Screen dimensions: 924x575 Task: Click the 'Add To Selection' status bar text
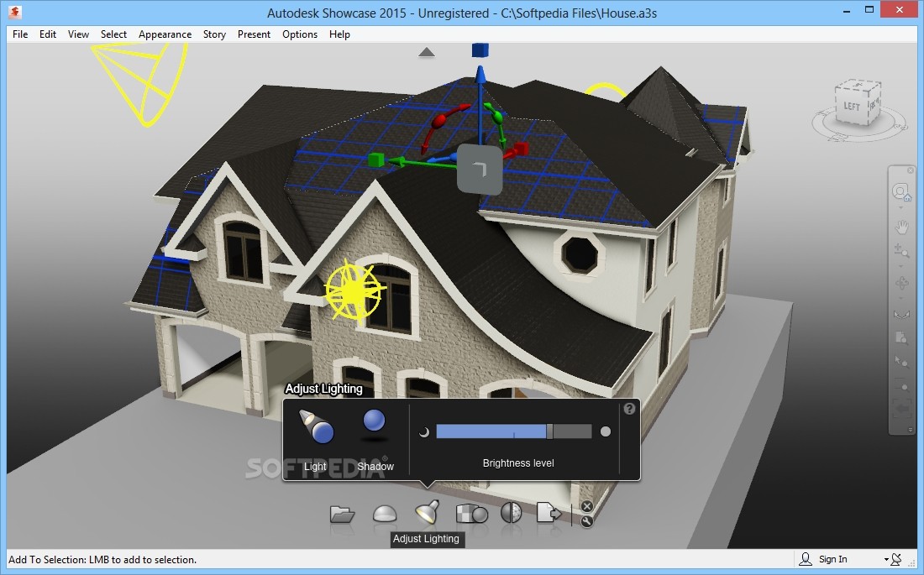tap(102, 560)
